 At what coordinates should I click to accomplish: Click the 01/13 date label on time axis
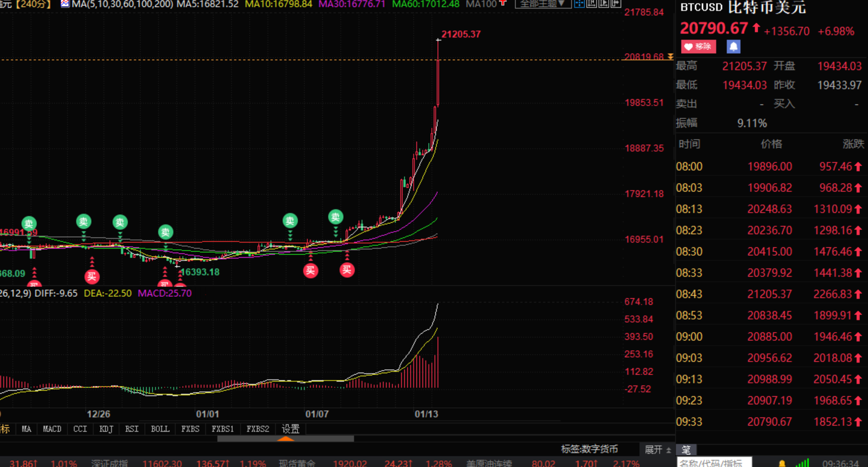click(427, 414)
